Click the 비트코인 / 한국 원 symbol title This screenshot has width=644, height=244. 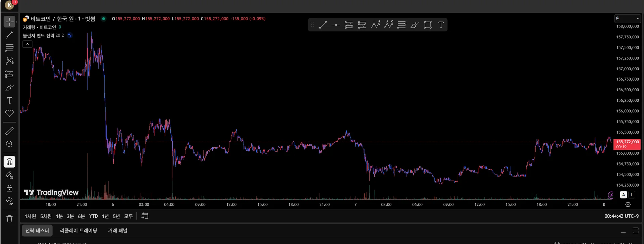click(x=63, y=19)
